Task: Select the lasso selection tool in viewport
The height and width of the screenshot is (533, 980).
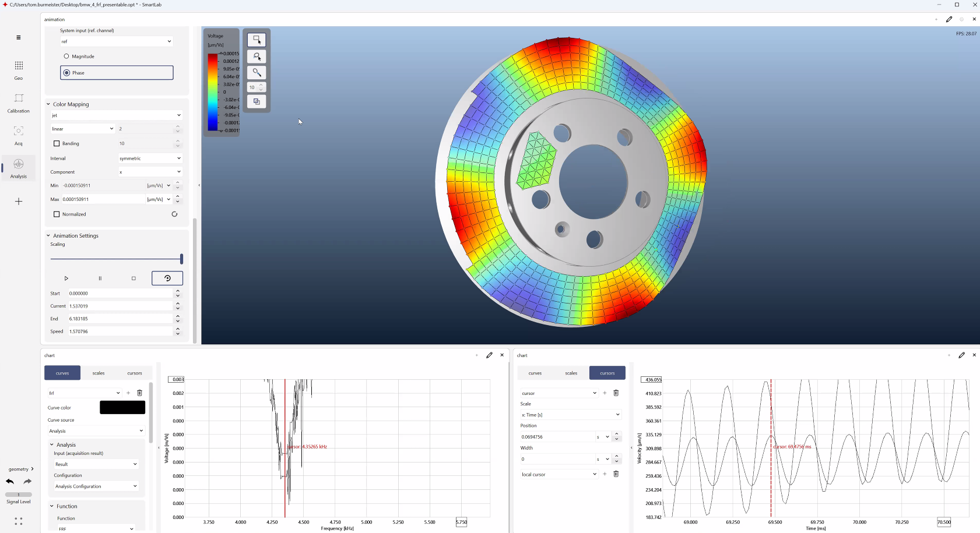Action: pos(257,57)
